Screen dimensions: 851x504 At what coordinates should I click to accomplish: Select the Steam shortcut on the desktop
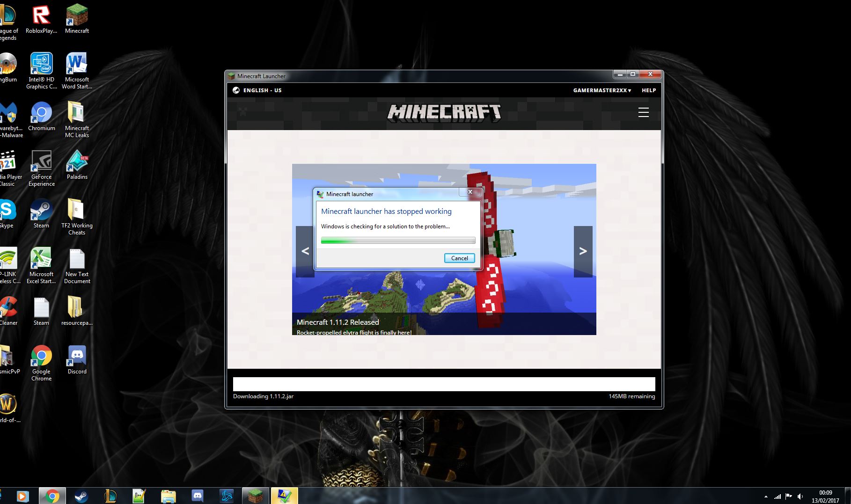click(41, 214)
